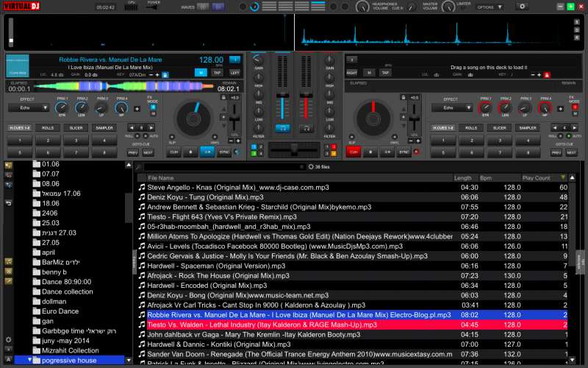
Task: Click NEXT goto cue on left deck
Action: [x=148, y=153]
